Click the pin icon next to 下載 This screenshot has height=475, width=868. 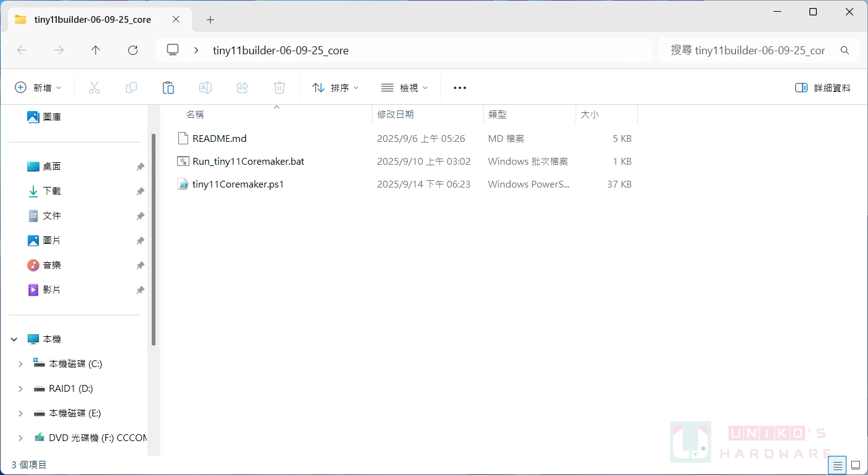(x=140, y=192)
